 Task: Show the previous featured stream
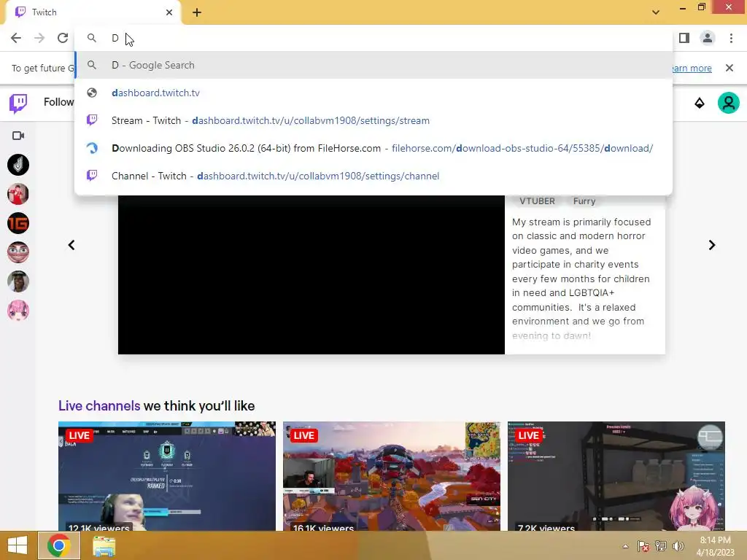point(71,245)
